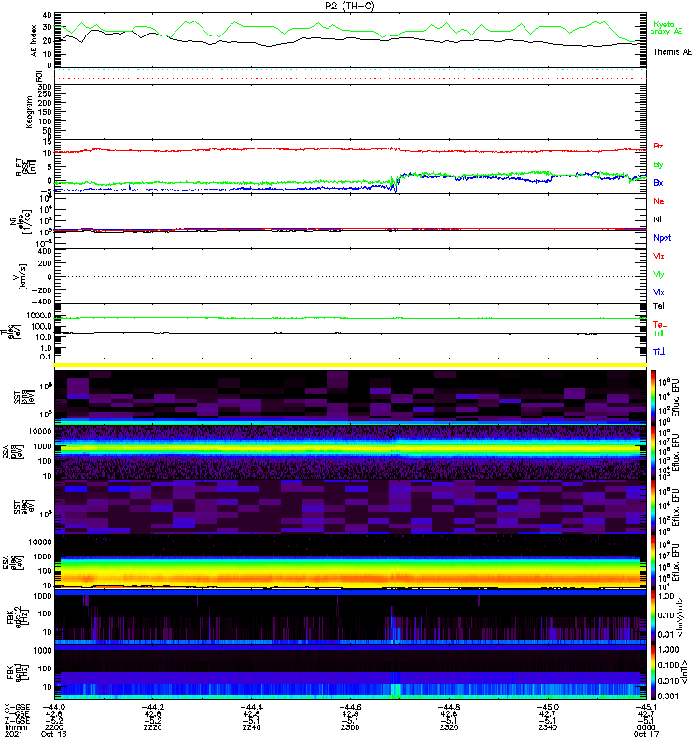The width and height of the screenshot is (700, 747).
Task: Click the -45.0 X-GSE position value
Action: (548, 707)
